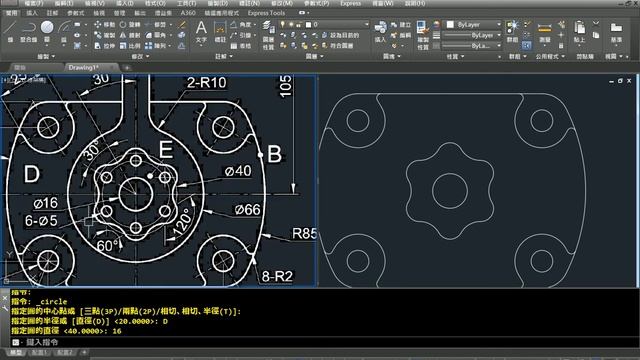Click the Mirror (鏡射) tool
The image size is (640, 360).
pyautogui.click(x=130, y=36)
